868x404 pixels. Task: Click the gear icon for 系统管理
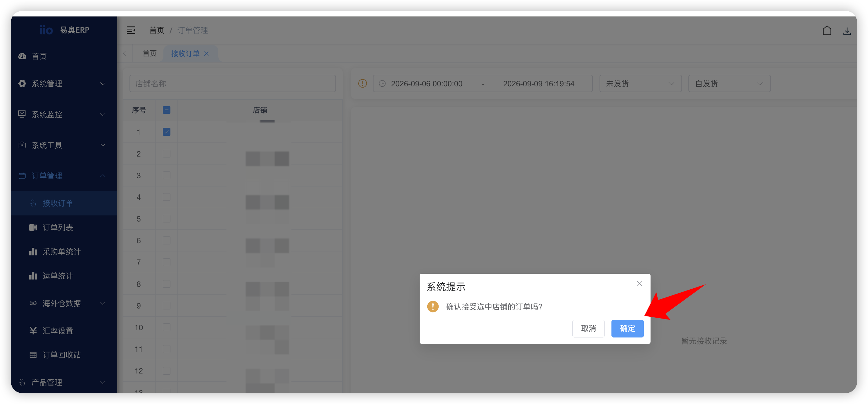pyautogui.click(x=22, y=84)
